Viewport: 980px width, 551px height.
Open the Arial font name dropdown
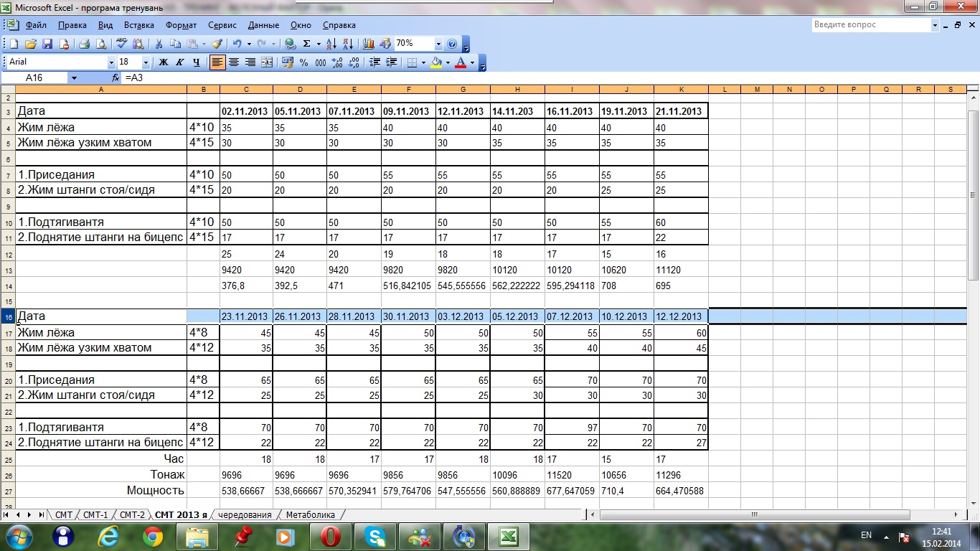tap(111, 62)
